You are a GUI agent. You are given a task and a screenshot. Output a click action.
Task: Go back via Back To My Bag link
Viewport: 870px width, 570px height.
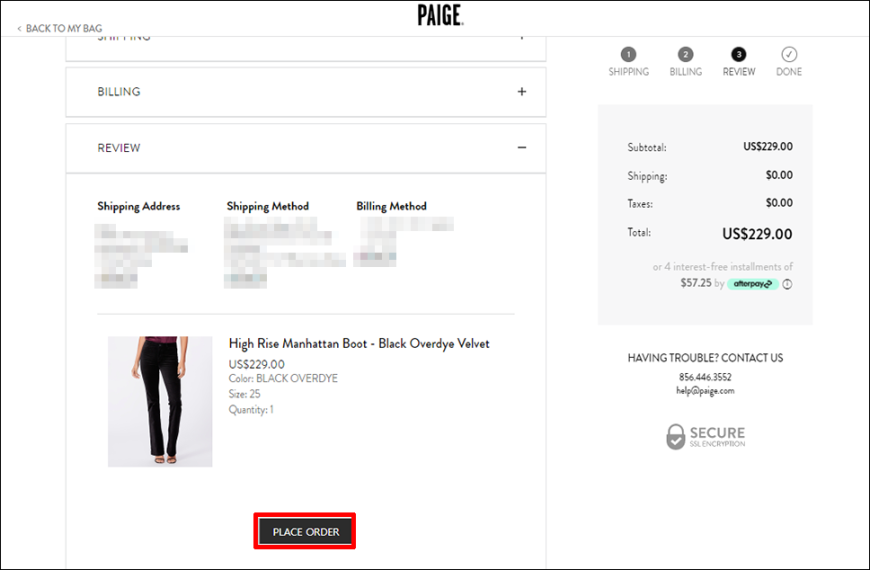click(x=59, y=28)
